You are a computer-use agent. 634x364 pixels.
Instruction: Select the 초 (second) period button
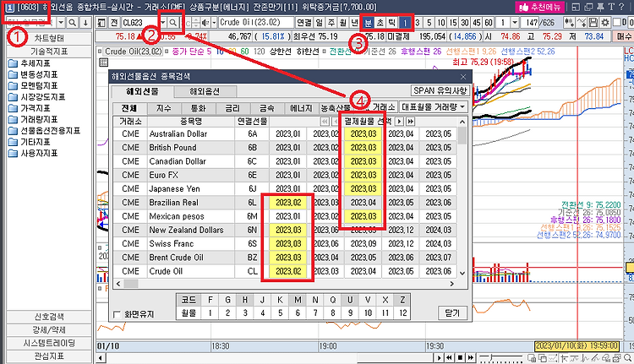(380, 23)
